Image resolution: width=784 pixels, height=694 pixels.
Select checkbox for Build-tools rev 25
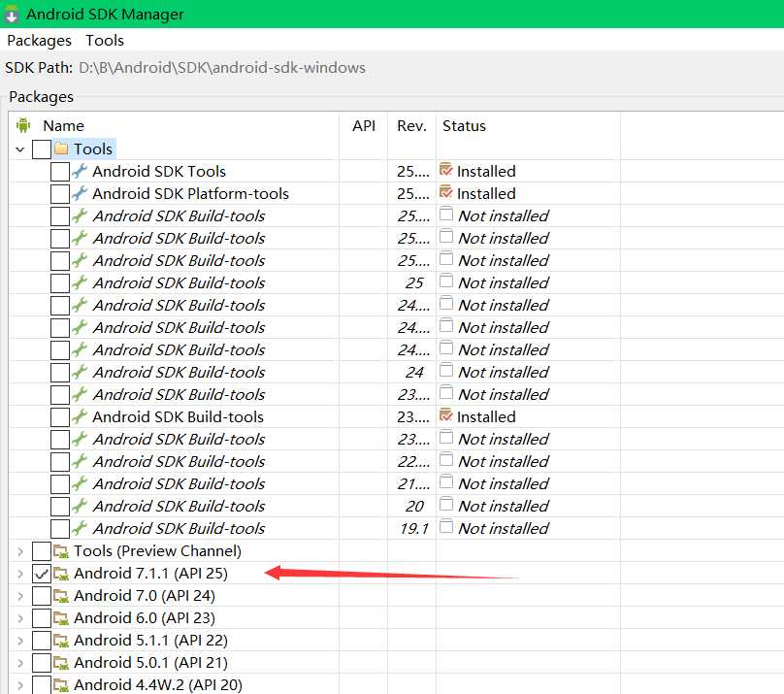point(60,283)
